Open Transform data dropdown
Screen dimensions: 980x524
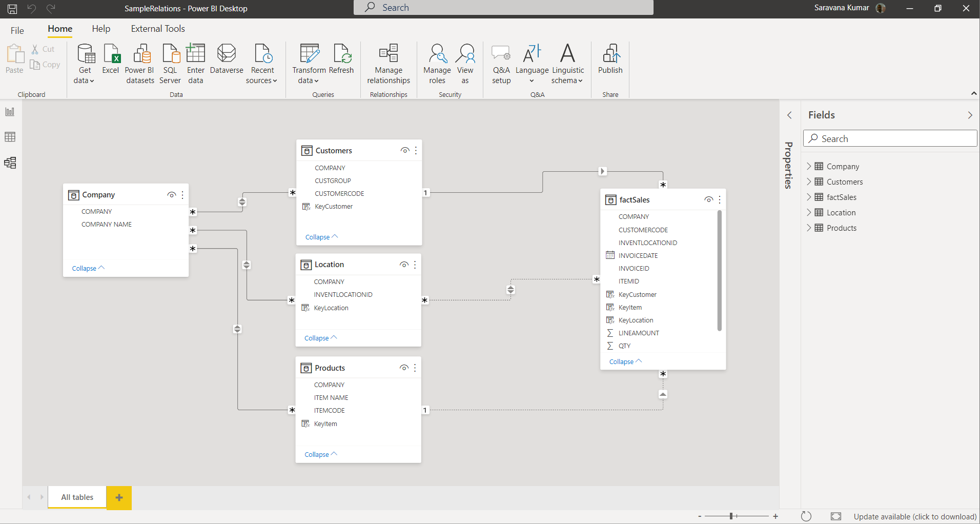(309, 64)
